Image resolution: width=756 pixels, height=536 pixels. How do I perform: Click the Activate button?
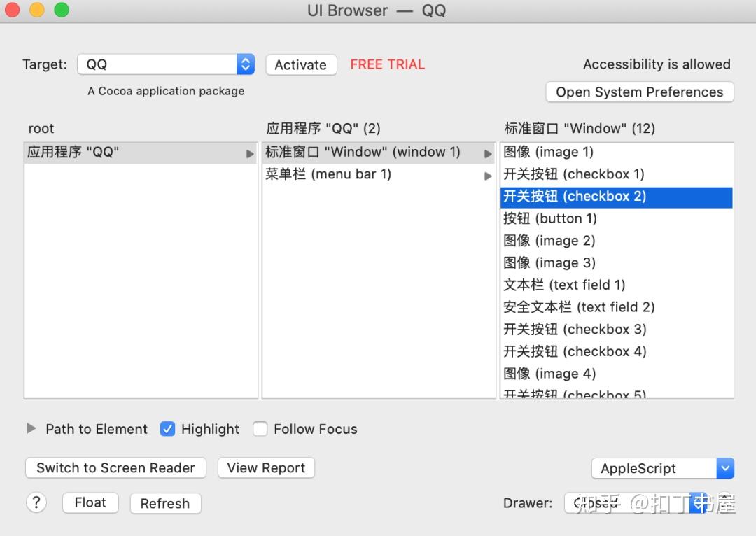pos(301,64)
